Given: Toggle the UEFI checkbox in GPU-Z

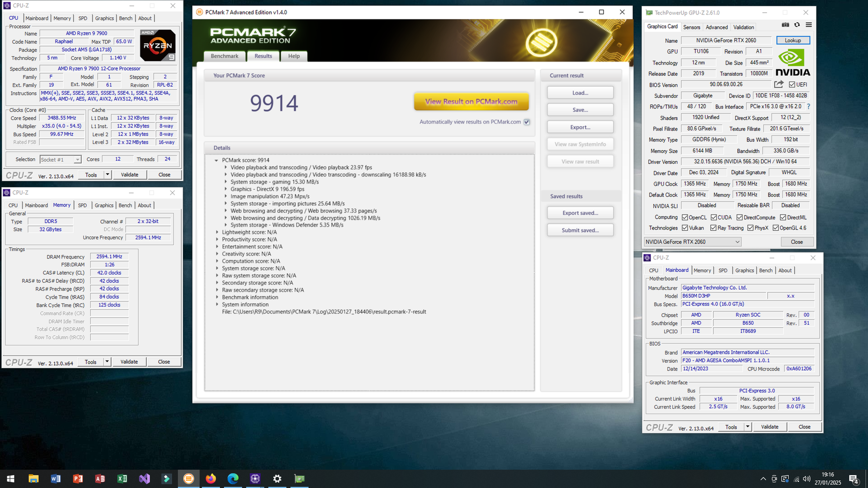Looking at the screenshot, I should (x=792, y=84).
